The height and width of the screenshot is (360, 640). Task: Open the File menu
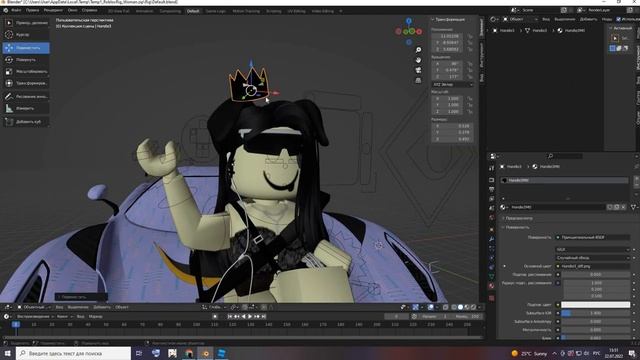[x=16, y=11]
